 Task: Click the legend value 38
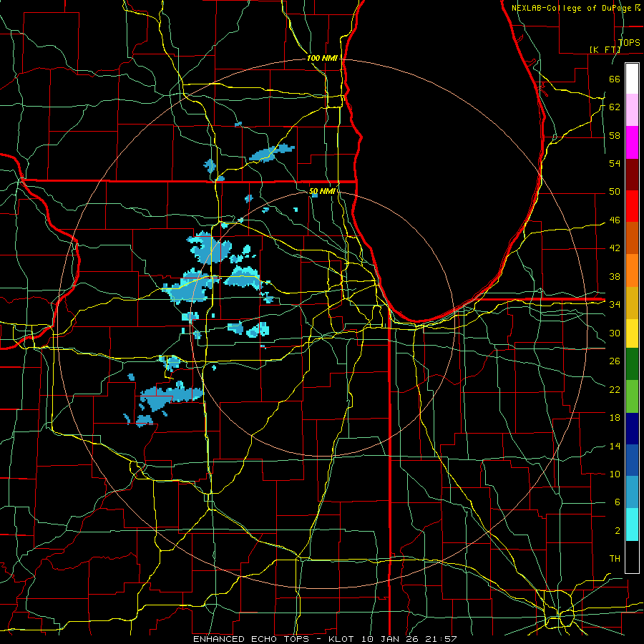pyautogui.click(x=615, y=276)
